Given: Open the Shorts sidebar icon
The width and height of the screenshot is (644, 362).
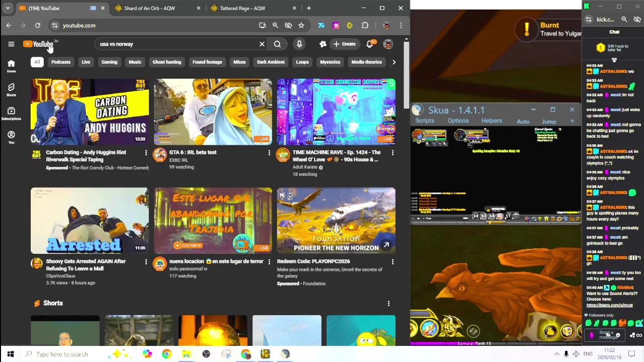Looking at the screenshot, I should [11, 89].
